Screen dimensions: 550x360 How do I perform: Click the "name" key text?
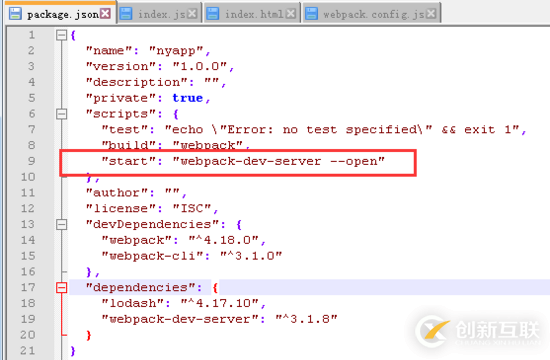[109, 51]
